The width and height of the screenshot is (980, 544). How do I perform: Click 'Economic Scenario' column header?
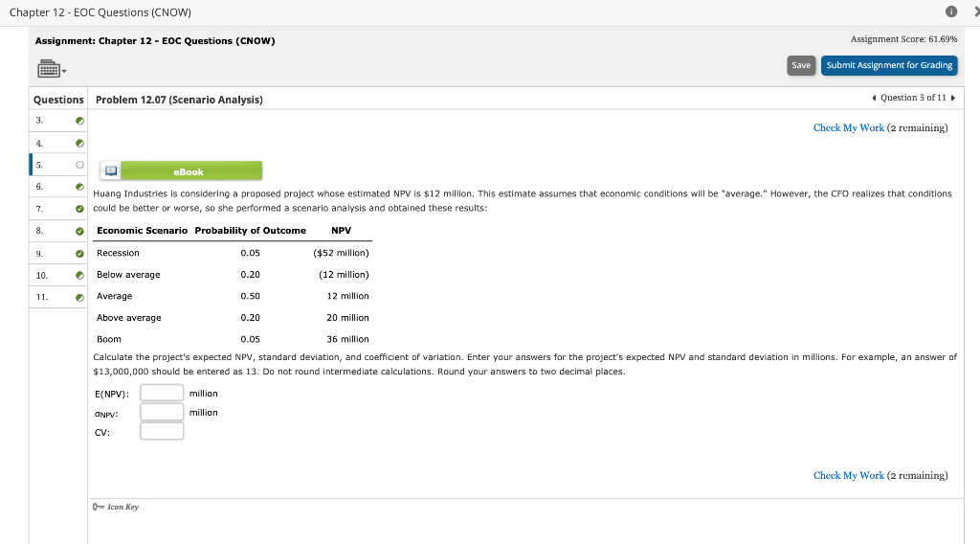tap(142, 230)
